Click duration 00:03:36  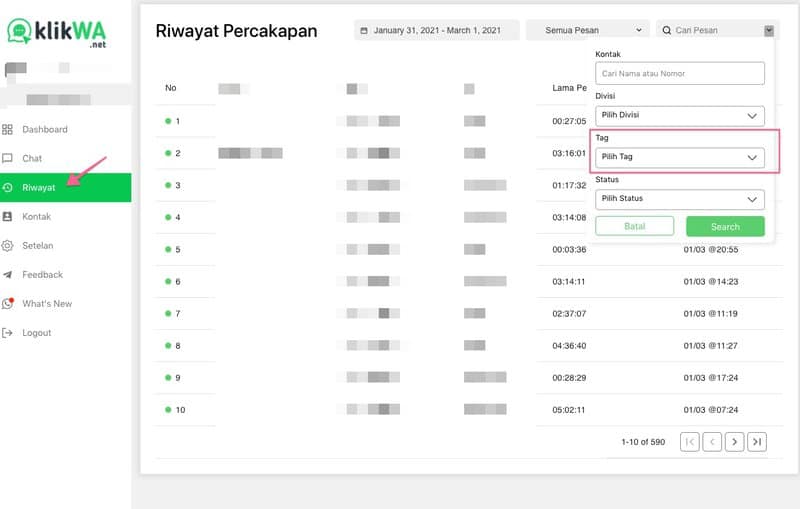(x=569, y=250)
